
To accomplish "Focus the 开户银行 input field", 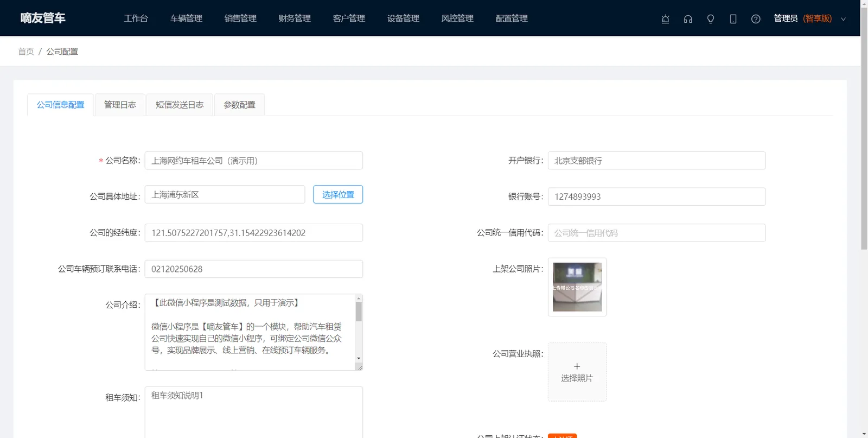I will (657, 161).
